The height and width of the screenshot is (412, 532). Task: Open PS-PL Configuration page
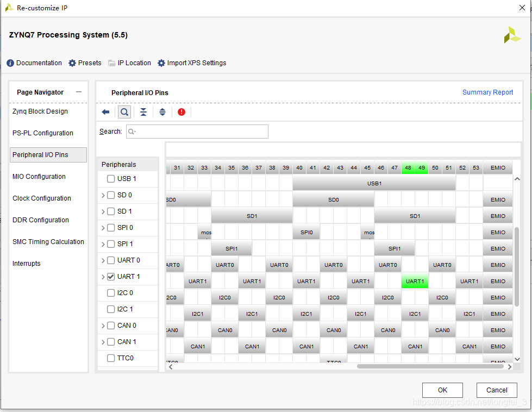tap(43, 133)
